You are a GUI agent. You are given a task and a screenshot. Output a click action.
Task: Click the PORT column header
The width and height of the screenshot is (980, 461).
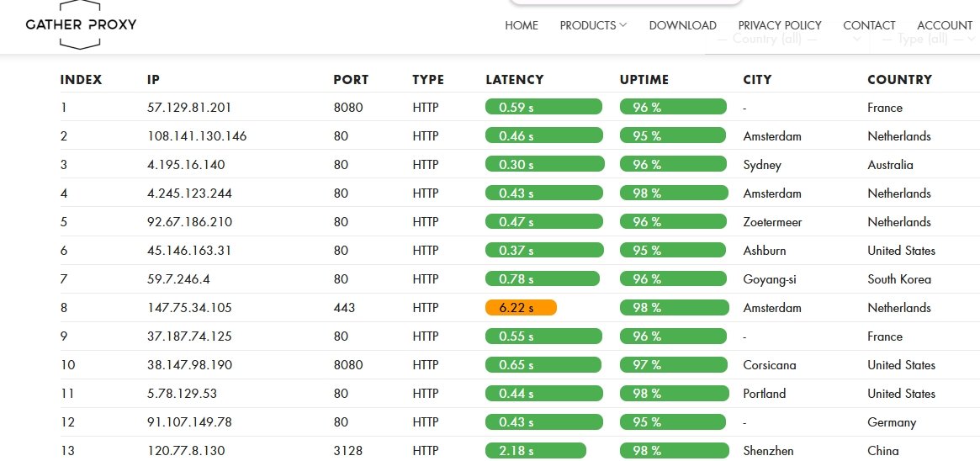point(351,80)
